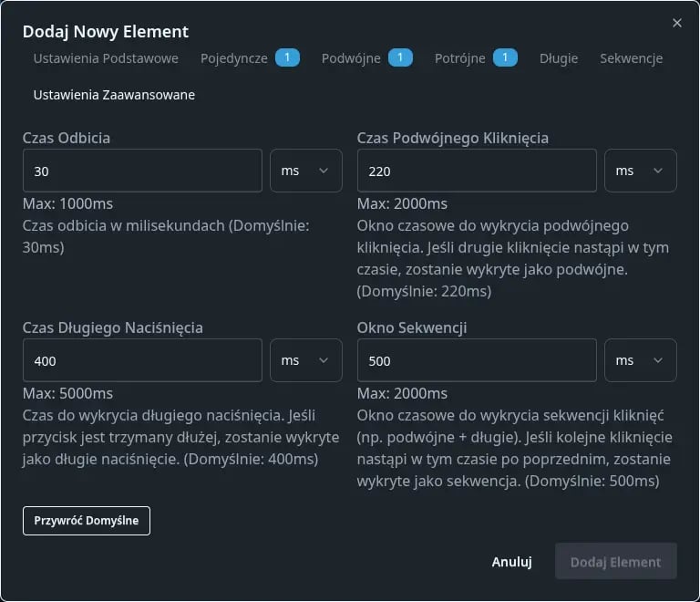Focus the Czas Odbicia value field
The image size is (700, 602).
click(x=142, y=171)
